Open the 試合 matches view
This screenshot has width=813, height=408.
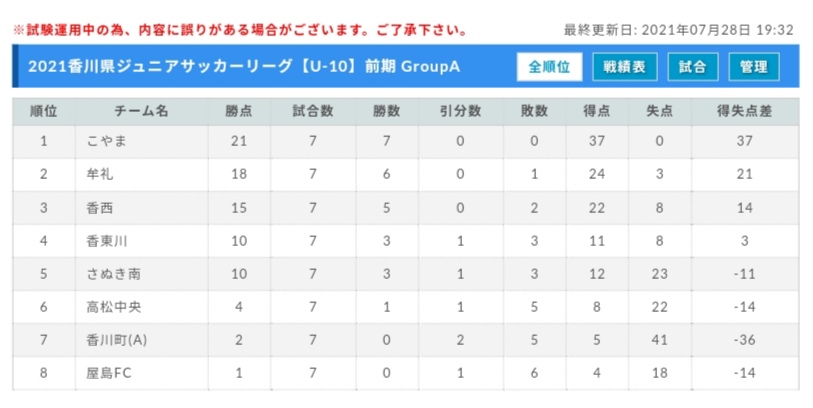click(x=693, y=67)
